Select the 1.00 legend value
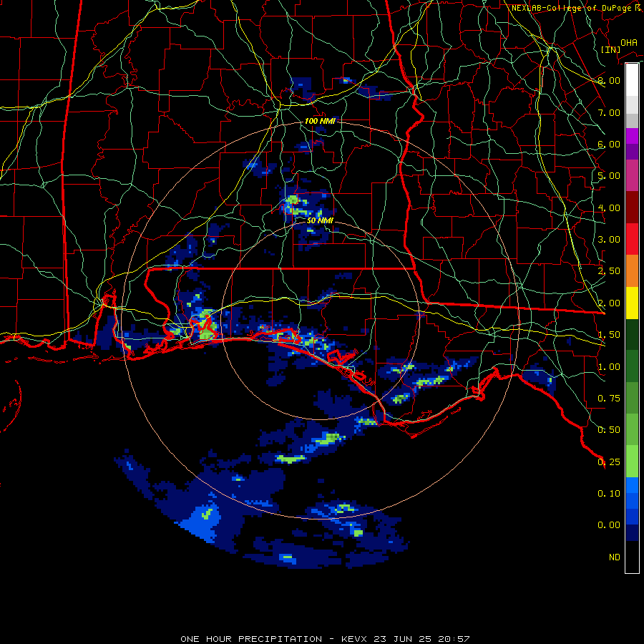The height and width of the screenshot is (644, 644). [609, 367]
